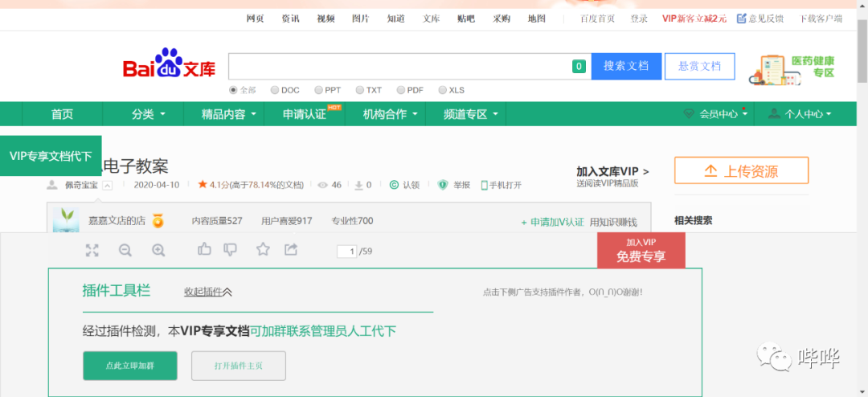This screenshot has width=868, height=397.
Task: Go to 地图 in top navigation
Action: pyautogui.click(x=536, y=18)
